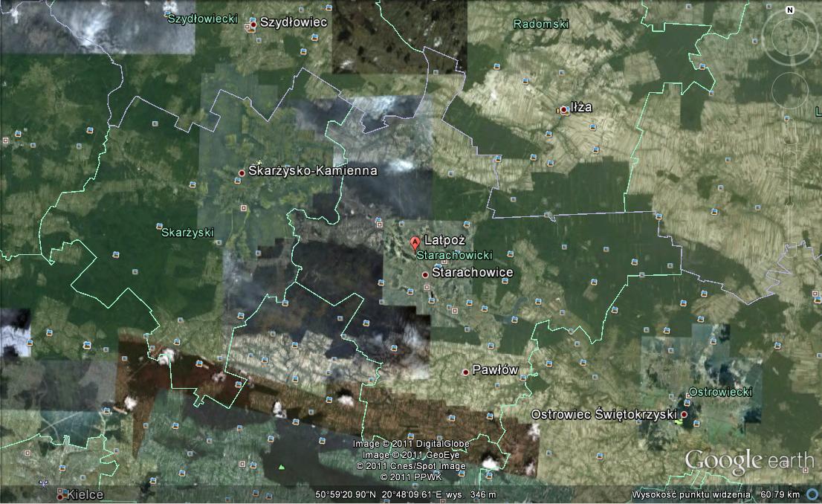
Task: Click the red Łatpoż placemark pin
Action: 415,242
